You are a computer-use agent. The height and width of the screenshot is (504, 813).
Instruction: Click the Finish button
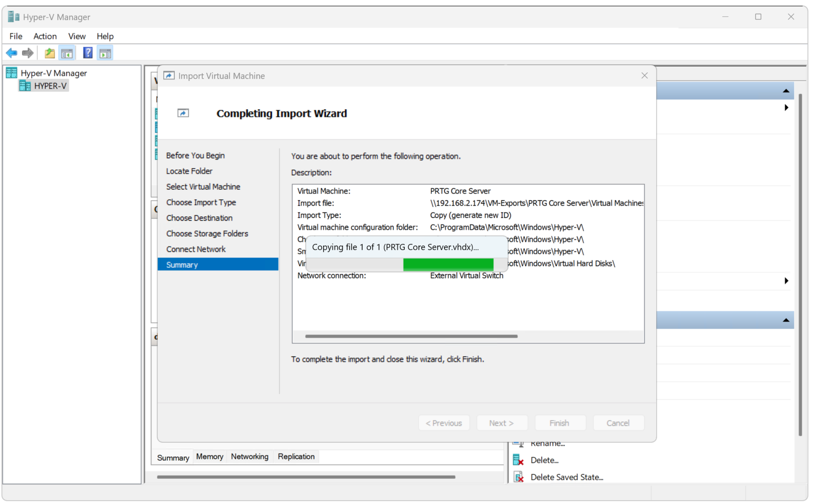559,423
